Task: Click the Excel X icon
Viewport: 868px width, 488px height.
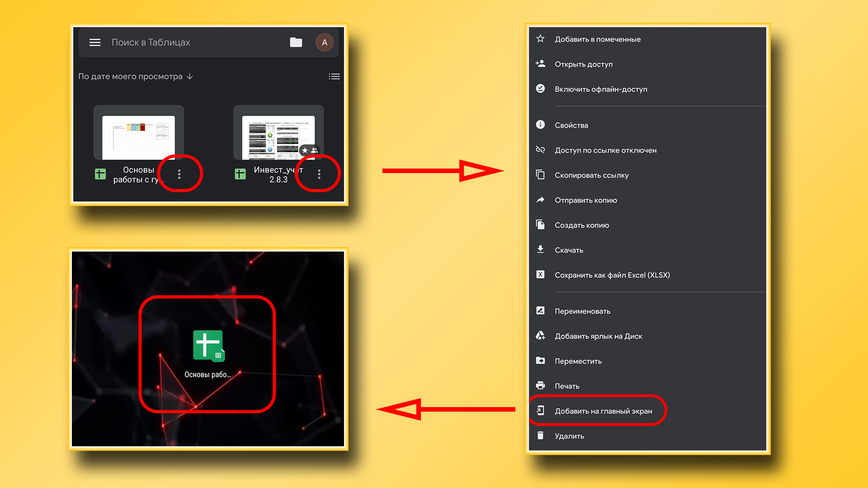Action: (540, 274)
